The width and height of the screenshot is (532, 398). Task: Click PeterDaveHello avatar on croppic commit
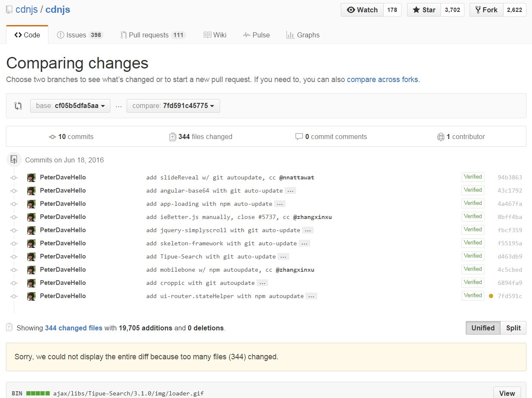tap(31, 283)
